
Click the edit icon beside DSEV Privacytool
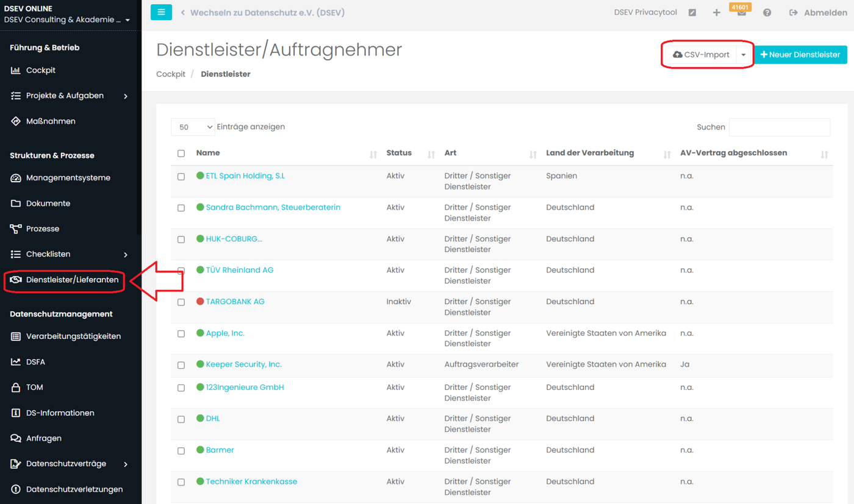[692, 13]
